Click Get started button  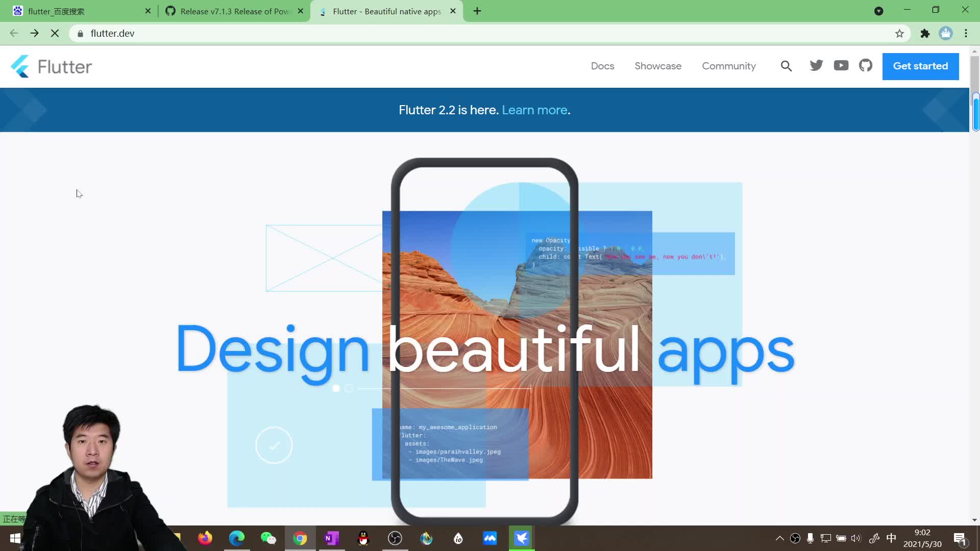(920, 66)
